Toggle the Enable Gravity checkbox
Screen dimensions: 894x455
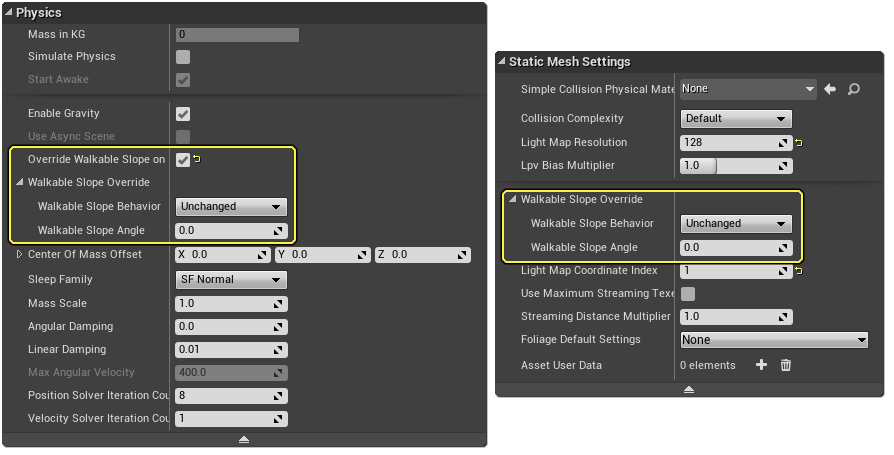tap(183, 113)
